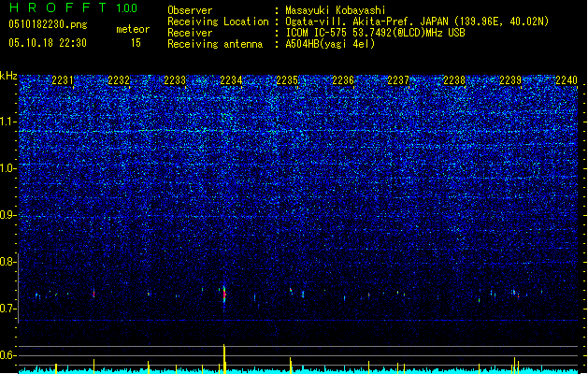The image size is (588, 374).
Task: Select the meteor count value 15
Action: tap(136, 43)
